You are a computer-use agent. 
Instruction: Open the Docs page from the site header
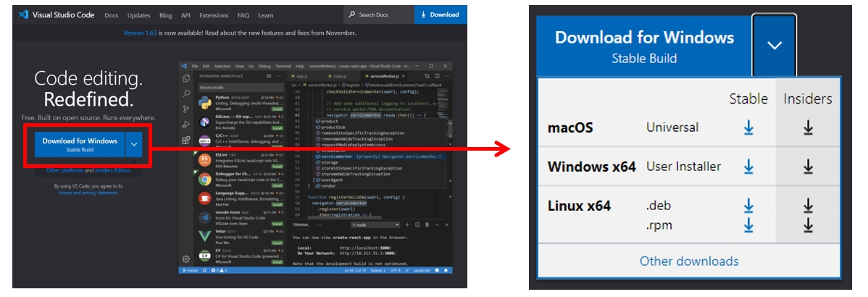[x=112, y=15]
